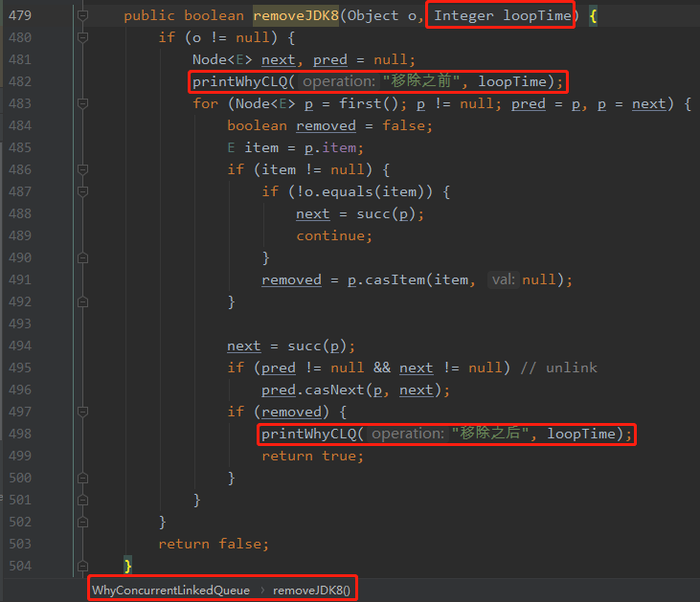The width and height of the screenshot is (700, 602).
Task: Collapse the for loop fold at line 483
Action: click(82, 103)
